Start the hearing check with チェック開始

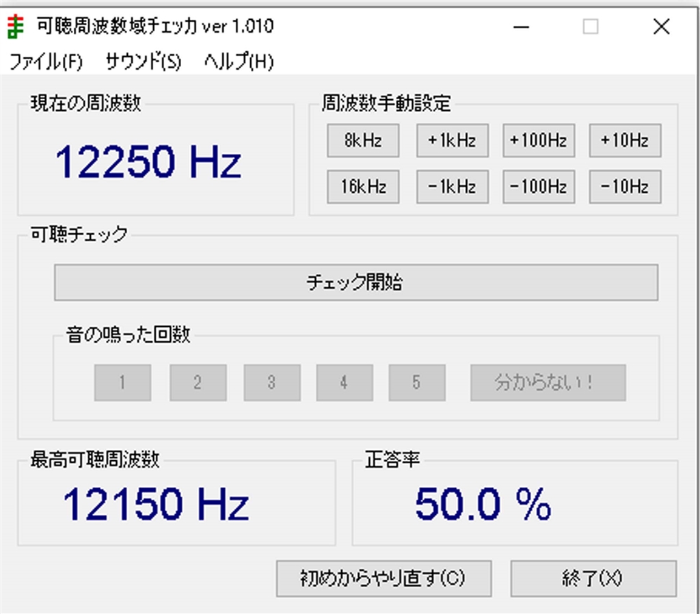coord(355,282)
